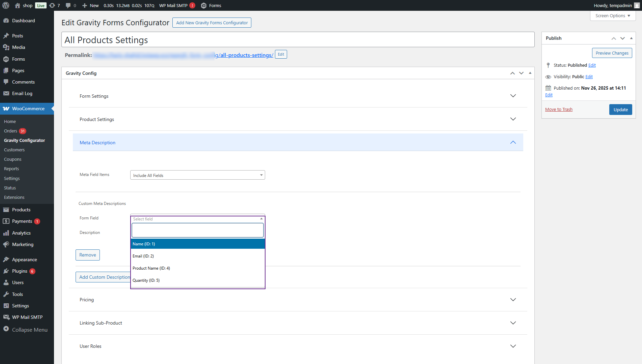Click the WordPress logo icon
The height and width of the screenshot is (364, 642).
tap(6, 5)
